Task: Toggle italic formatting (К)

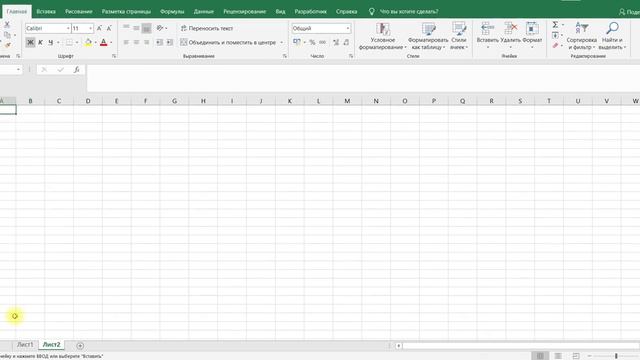Action: pos(40,42)
